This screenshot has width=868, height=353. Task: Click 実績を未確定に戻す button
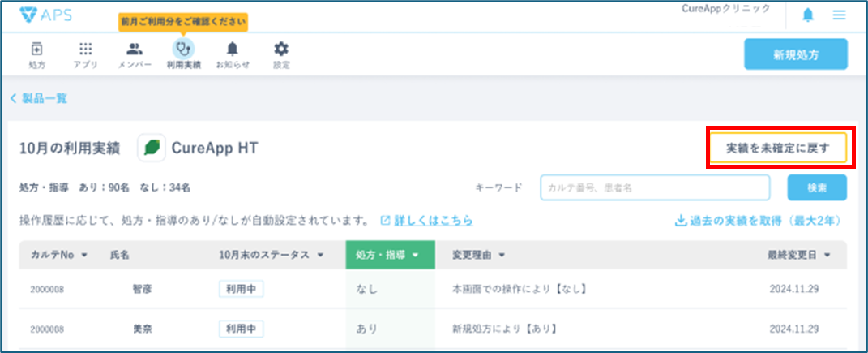click(778, 148)
